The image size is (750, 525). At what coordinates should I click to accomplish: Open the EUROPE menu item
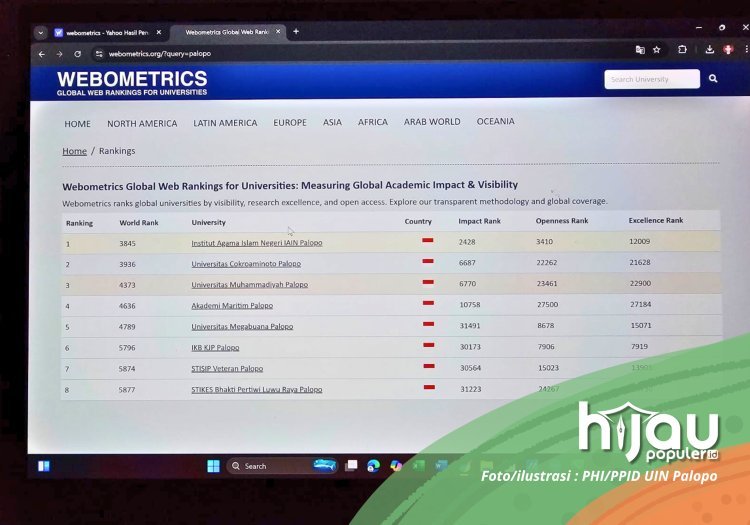click(290, 123)
